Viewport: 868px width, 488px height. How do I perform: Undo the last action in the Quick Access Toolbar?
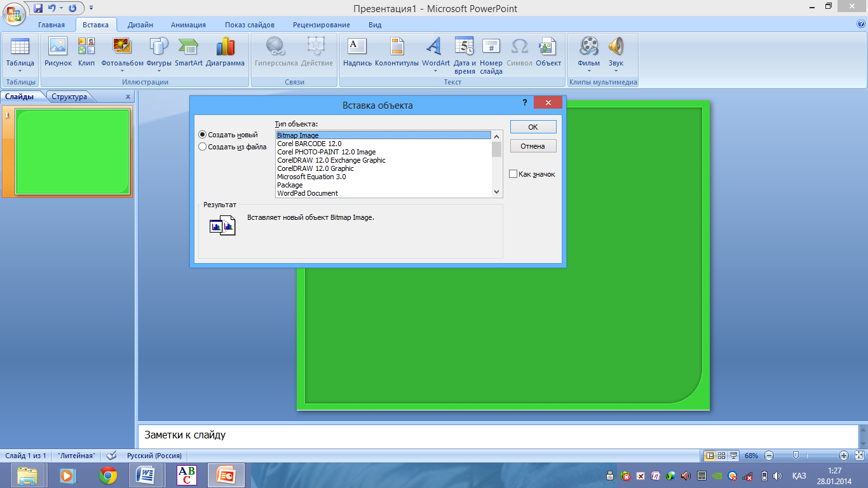(52, 8)
